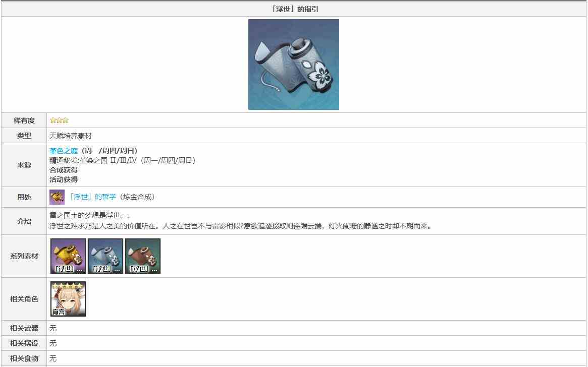Click the 活动获得 source text
The width and height of the screenshot is (588, 367).
pyautogui.click(x=64, y=179)
